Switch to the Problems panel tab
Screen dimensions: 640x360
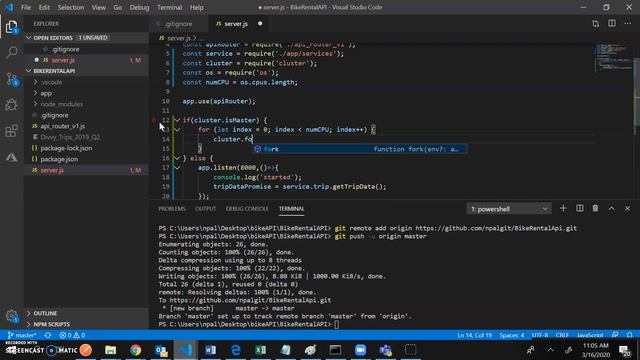coord(172,209)
